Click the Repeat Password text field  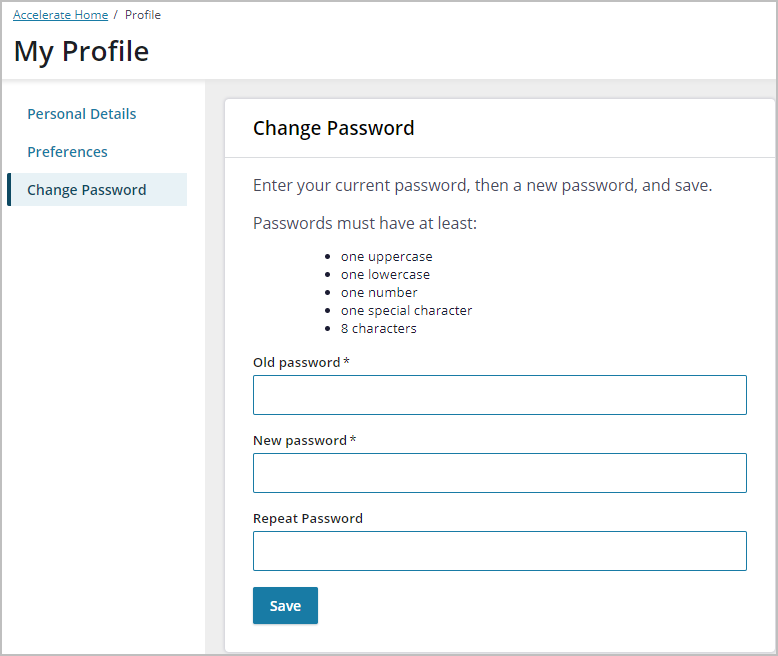point(500,551)
